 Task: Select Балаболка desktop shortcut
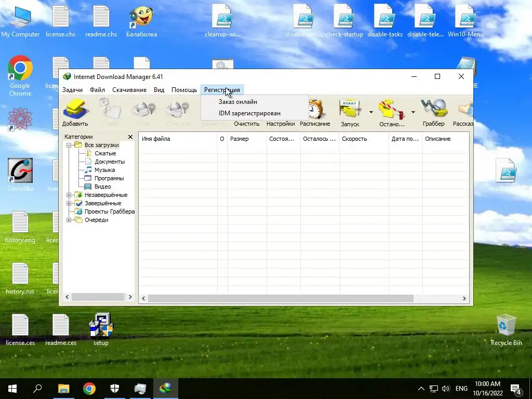pyautogui.click(x=141, y=22)
